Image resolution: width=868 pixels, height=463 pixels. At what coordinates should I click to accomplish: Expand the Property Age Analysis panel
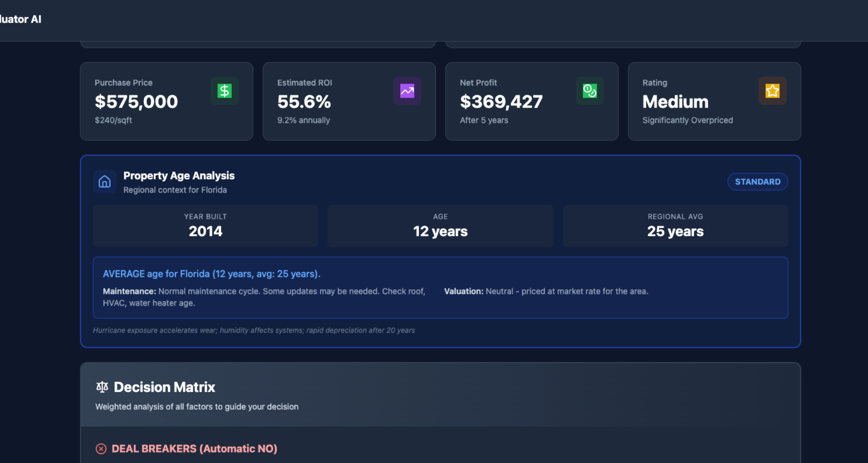coord(179,175)
